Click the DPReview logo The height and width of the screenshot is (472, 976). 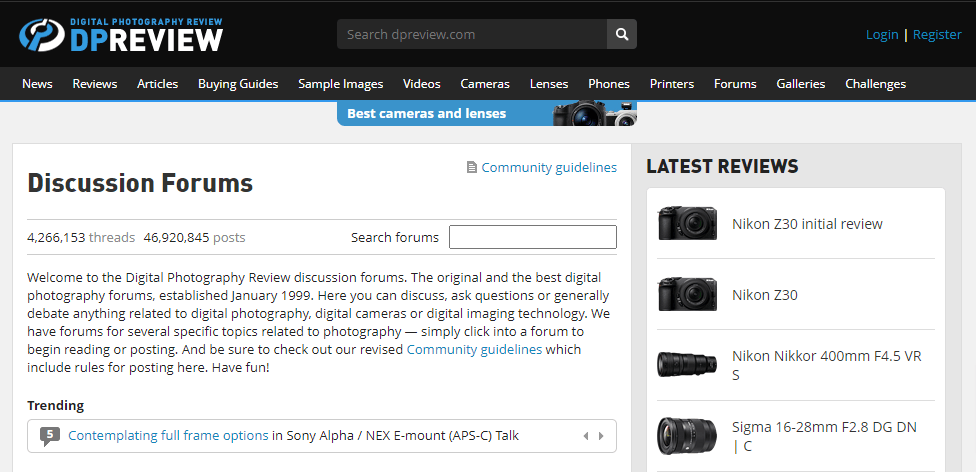121,35
